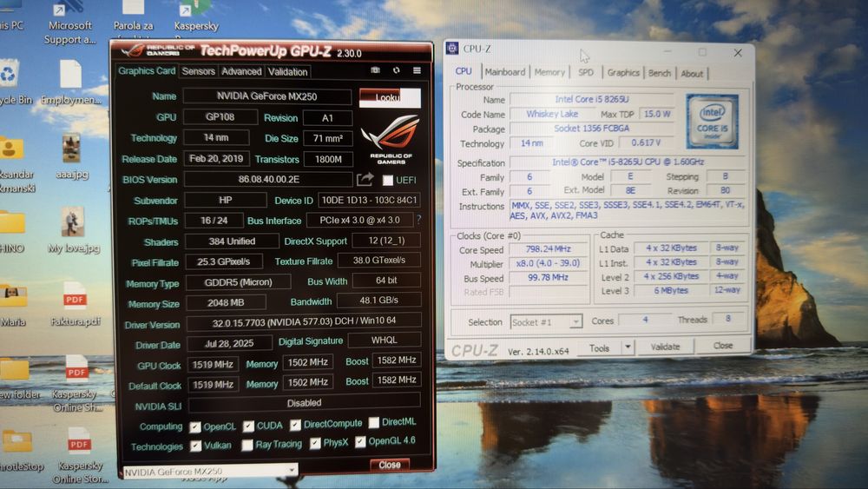The image size is (868, 489).
Task: Click the GPU name field NVIDIA GeForce MX250
Action: 266,96
